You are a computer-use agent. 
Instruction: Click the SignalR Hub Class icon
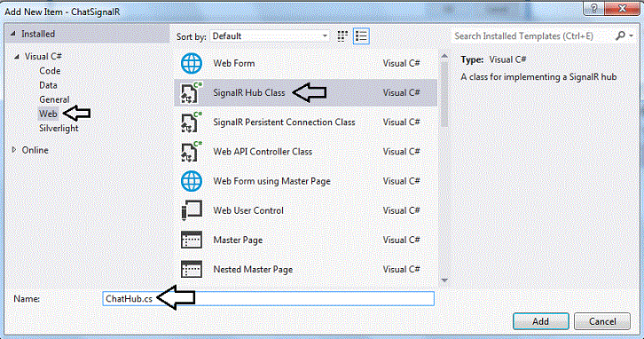(192, 93)
